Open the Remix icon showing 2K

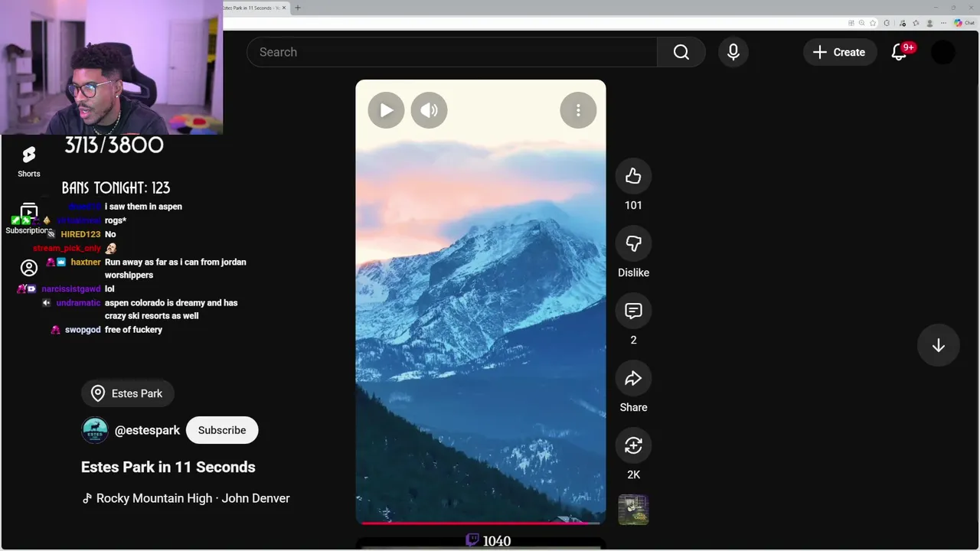[x=633, y=445]
